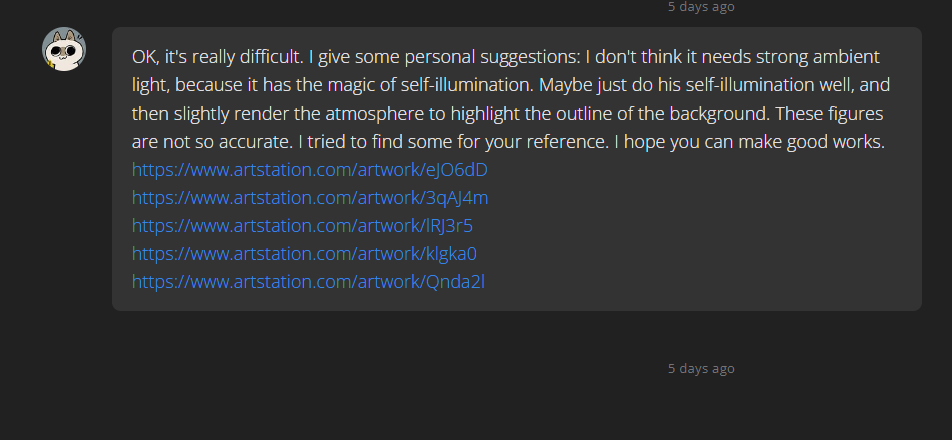The height and width of the screenshot is (440, 952).
Task: Click the commenter's cat avatar
Action: tap(64, 50)
